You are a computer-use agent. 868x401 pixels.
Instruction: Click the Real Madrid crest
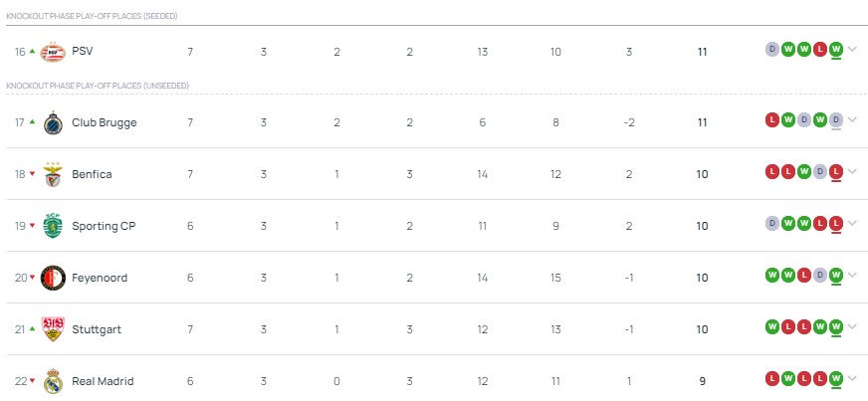[x=53, y=381]
